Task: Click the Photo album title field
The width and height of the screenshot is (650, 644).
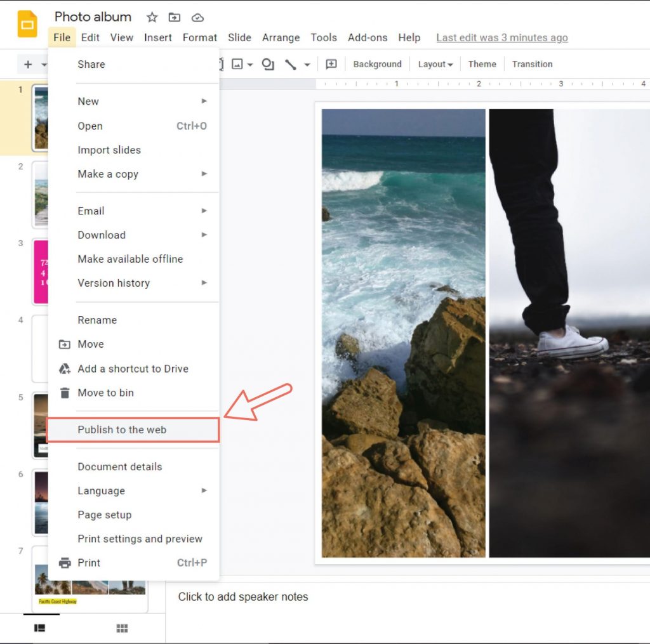Action: pos(93,17)
